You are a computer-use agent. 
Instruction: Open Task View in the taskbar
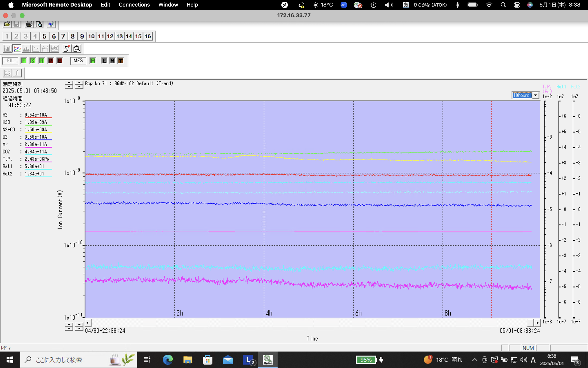[x=147, y=359]
